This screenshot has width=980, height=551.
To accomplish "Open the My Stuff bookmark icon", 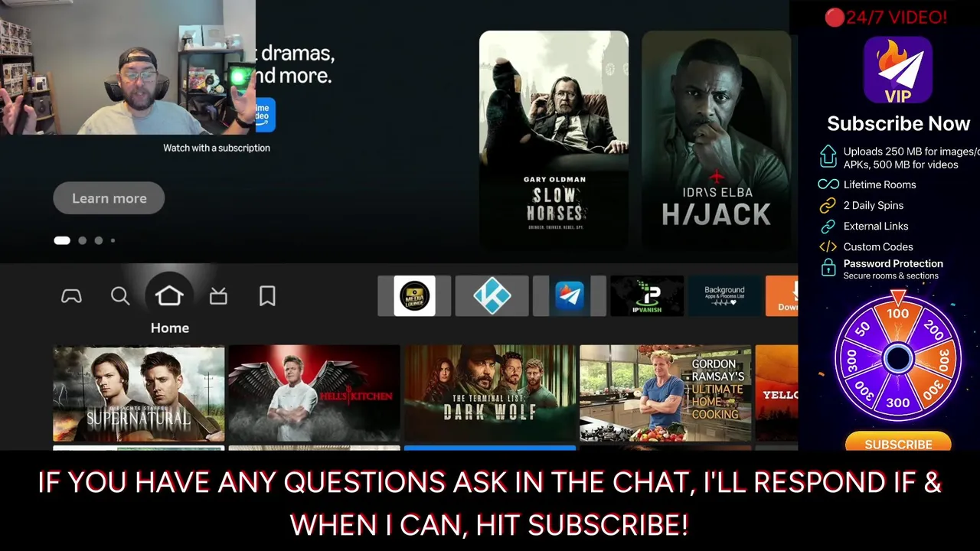I will coord(267,296).
